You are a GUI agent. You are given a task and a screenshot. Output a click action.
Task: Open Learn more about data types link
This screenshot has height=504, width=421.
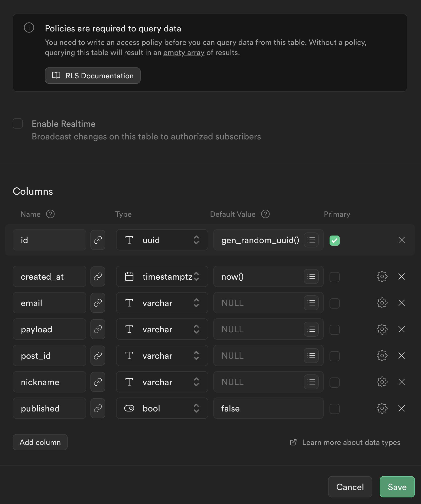(x=351, y=442)
